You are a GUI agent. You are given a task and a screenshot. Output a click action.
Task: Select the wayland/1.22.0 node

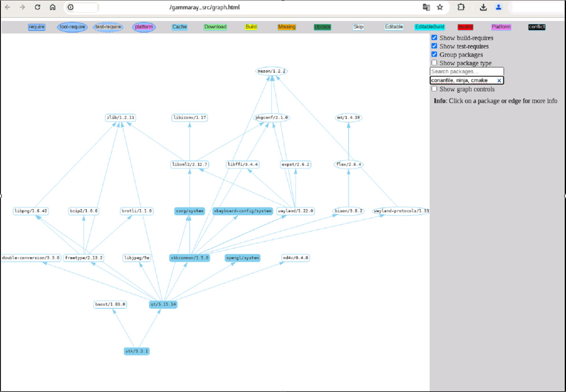click(295, 211)
